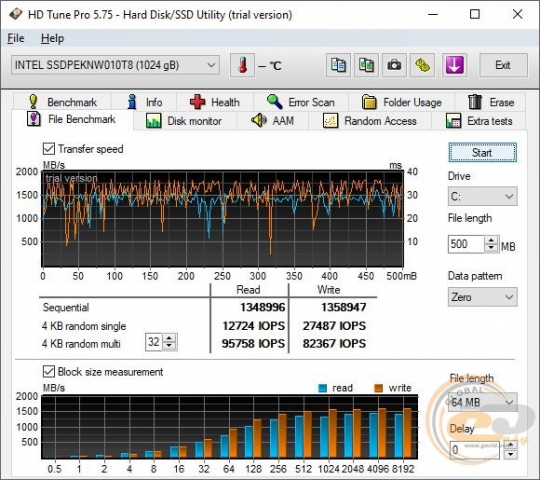Screen dimensions: 540x480
Task: Uncheck the Transfer speed checkbox
Action: pyautogui.click(x=49, y=149)
